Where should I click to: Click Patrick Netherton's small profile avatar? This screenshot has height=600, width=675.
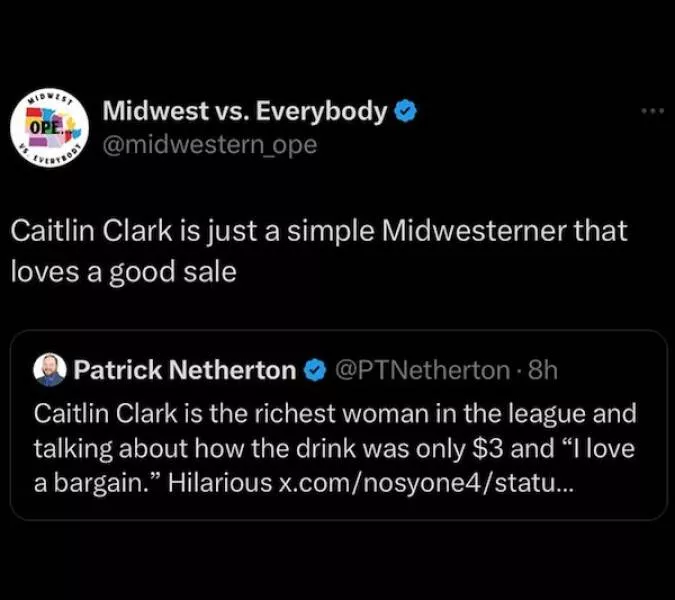pyautogui.click(x=49, y=371)
